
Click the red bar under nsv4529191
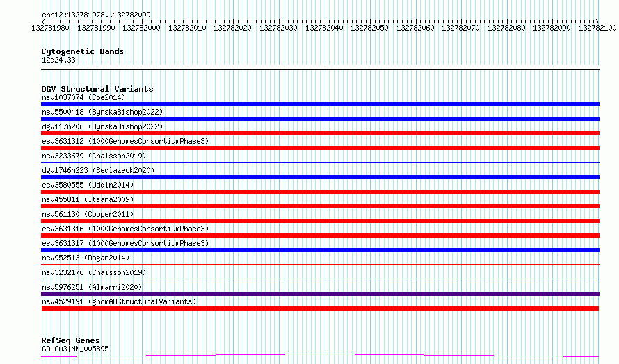[x=320, y=308]
